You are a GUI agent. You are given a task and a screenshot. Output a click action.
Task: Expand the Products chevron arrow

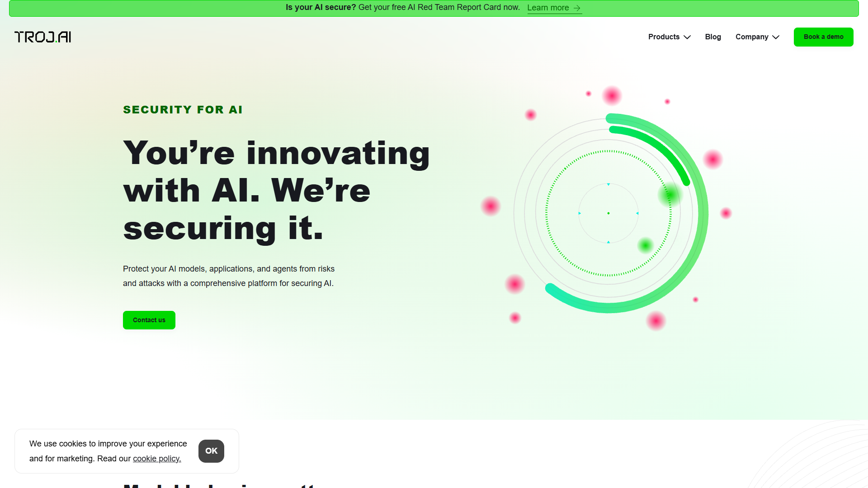coord(687,37)
